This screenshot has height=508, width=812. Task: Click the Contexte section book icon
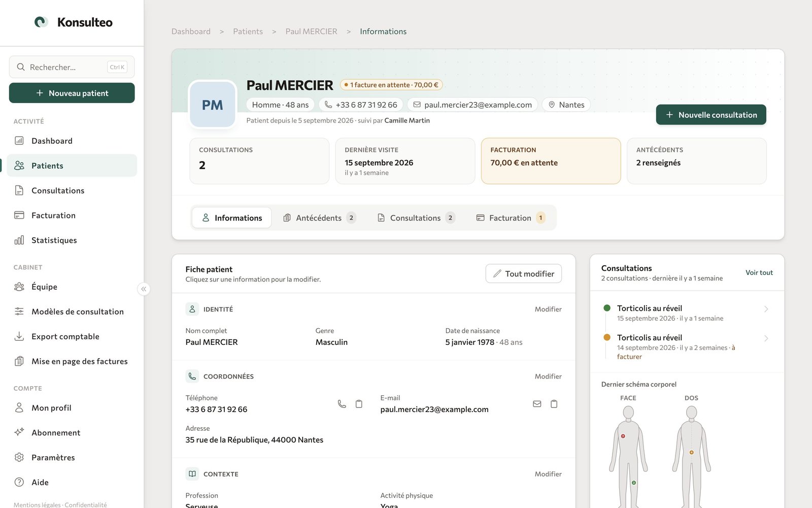tap(192, 474)
